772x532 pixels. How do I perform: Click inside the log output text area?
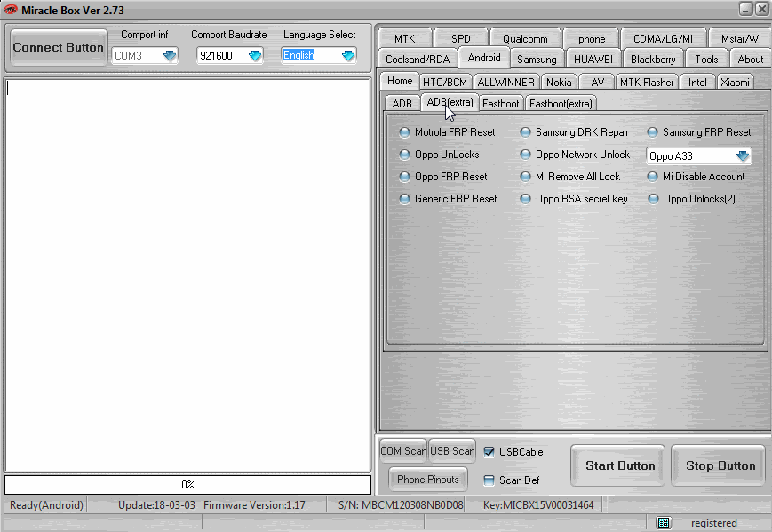click(187, 274)
